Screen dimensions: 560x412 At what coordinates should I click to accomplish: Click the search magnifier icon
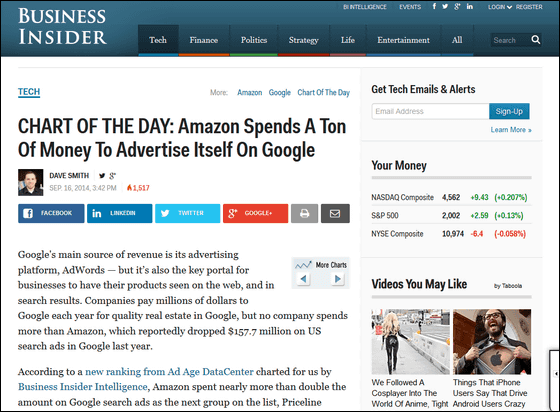[x=535, y=40]
